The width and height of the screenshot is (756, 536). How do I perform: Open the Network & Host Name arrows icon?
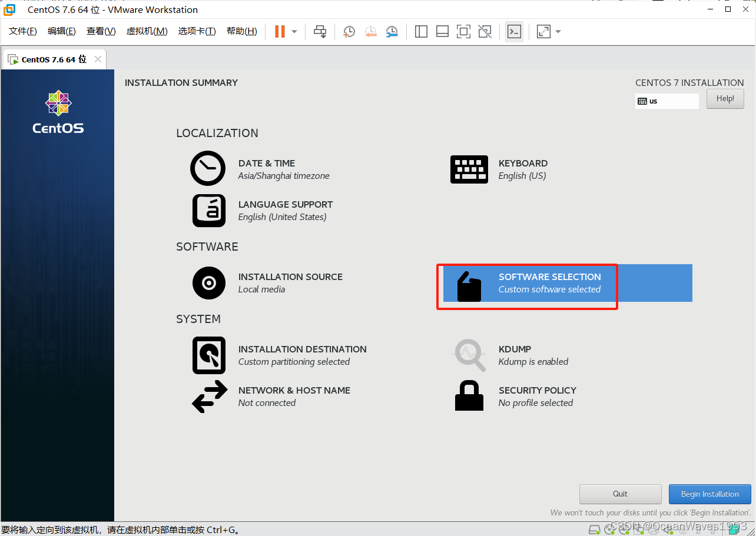point(210,396)
